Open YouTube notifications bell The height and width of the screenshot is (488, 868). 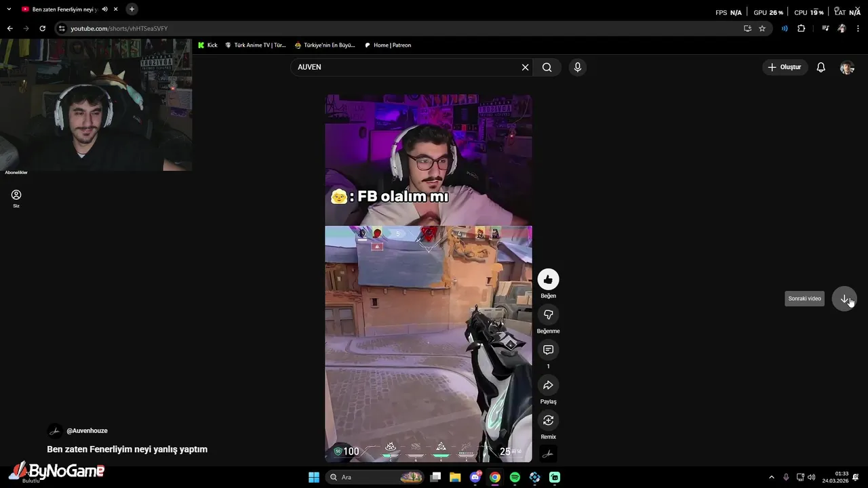(821, 67)
